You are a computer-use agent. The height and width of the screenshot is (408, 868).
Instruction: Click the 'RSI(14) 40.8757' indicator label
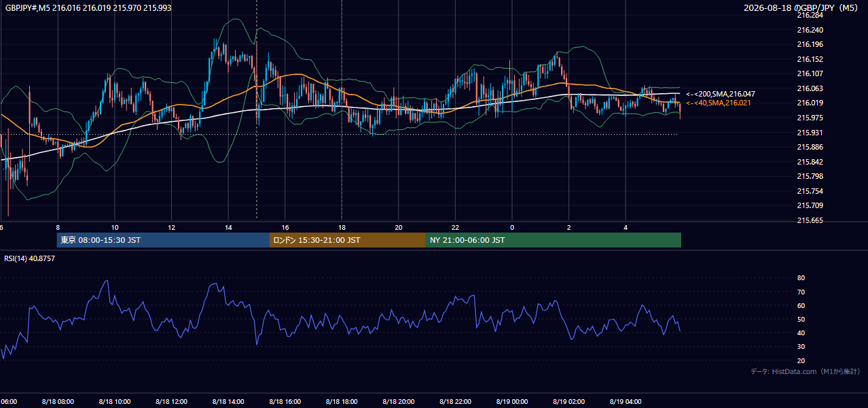click(30, 258)
